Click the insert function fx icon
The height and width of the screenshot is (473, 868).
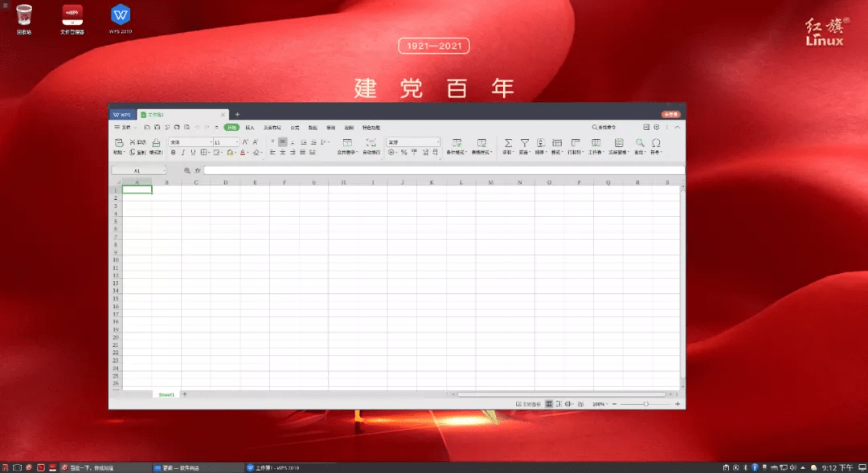pos(198,170)
